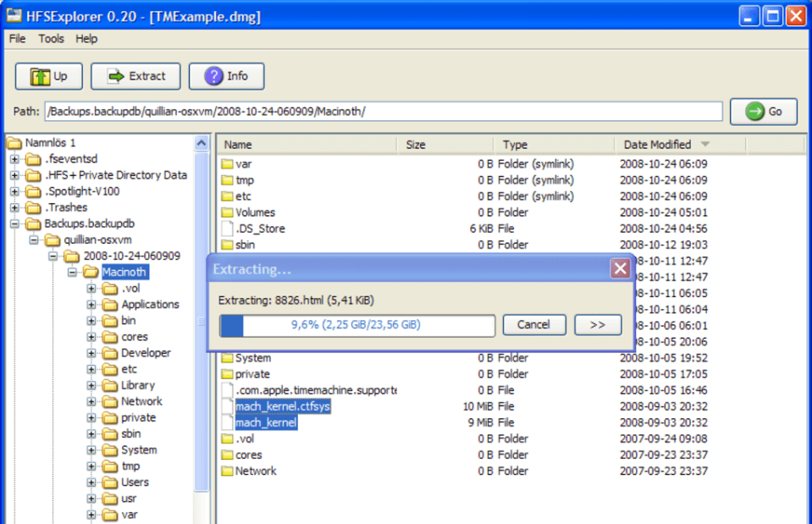Click the Date Modified column sort arrow
The image size is (812, 524).
pos(705,144)
